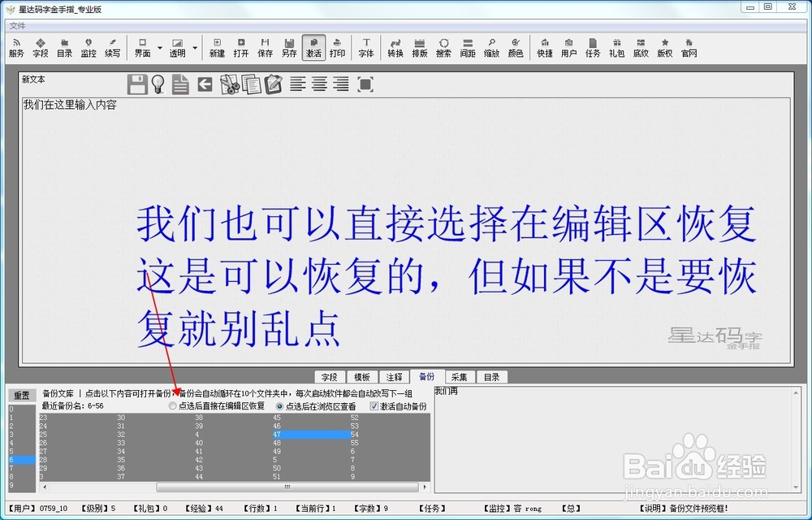812x520 pixels.
Task: Click the light bulb icon
Action: (x=158, y=84)
